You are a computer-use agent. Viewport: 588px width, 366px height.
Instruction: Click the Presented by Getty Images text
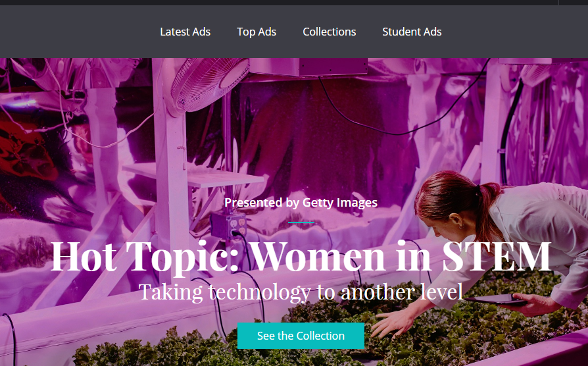(x=301, y=203)
